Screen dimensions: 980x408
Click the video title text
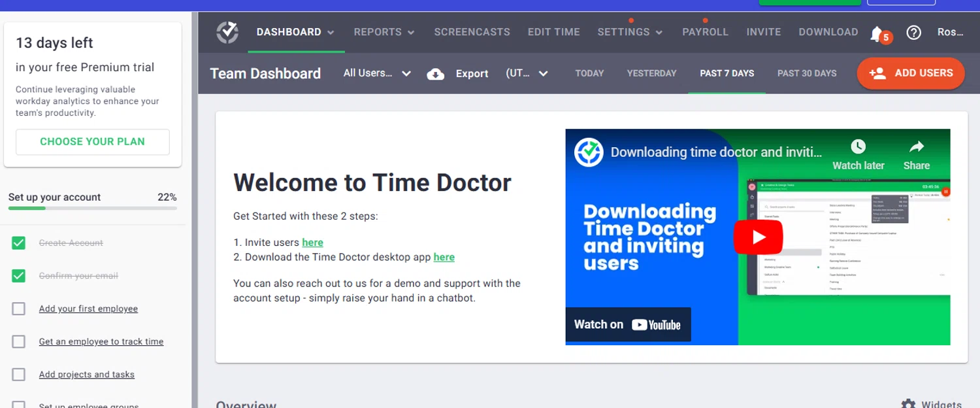click(x=716, y=152)
